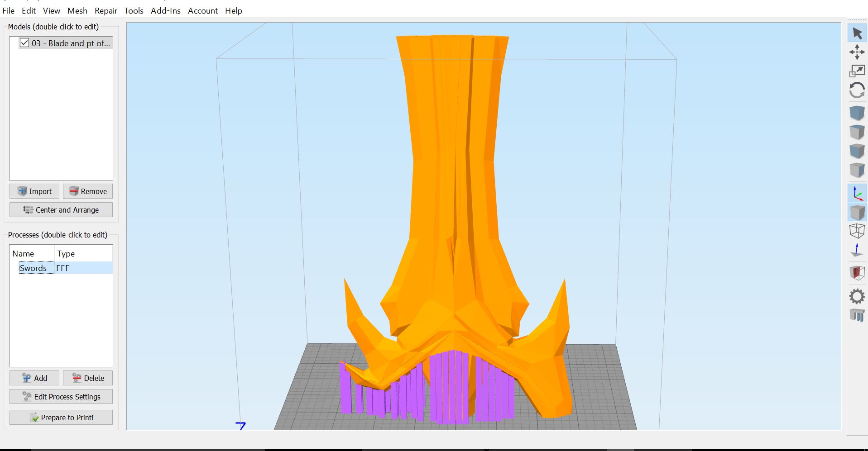Open the Edit menu

(29, 10)
